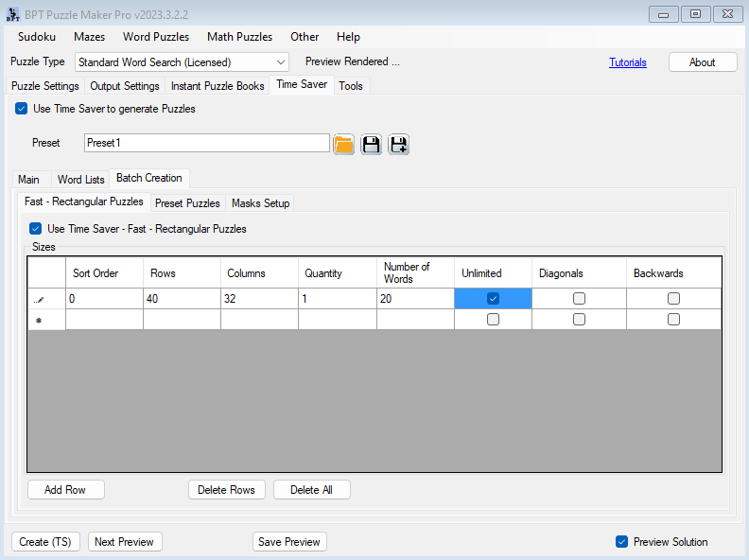Open the Tutorials link
Screen dimensions: 749x560
[x=628, y=62]
